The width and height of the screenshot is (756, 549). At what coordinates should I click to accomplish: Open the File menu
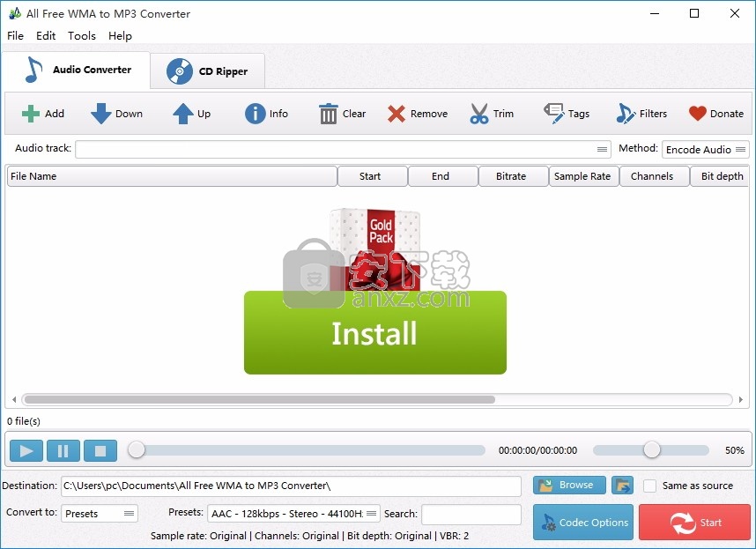pyautogui.click(x=16, y=35)
